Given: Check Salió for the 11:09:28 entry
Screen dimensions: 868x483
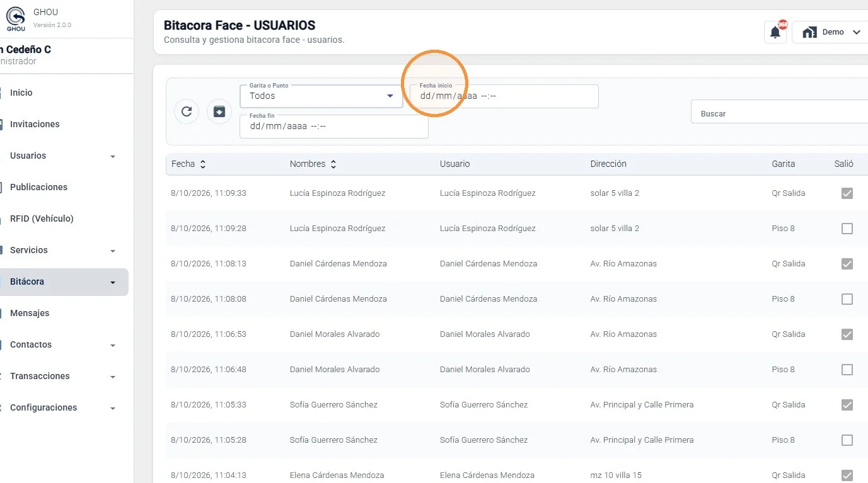Looking at the screenshot, I should point(847,229).
